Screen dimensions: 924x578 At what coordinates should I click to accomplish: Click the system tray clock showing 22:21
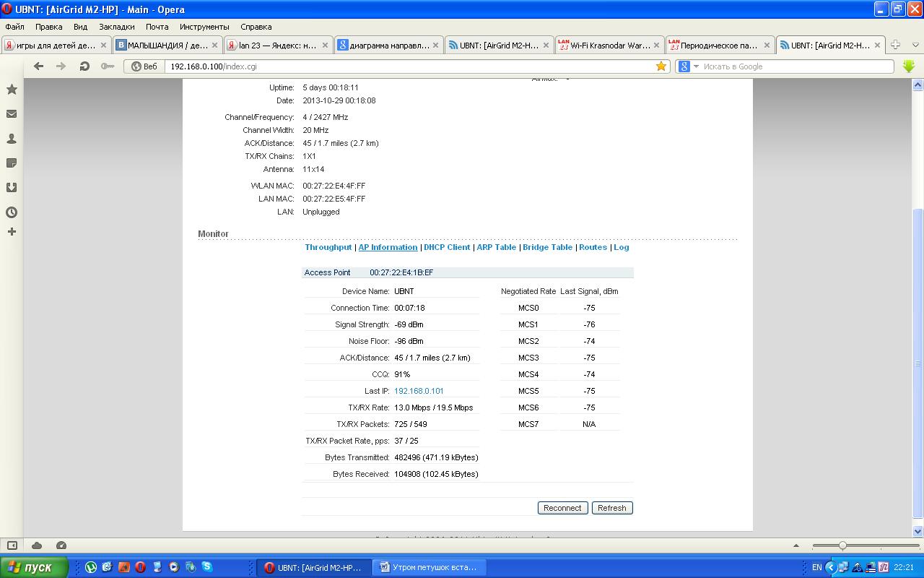point(903,567)
